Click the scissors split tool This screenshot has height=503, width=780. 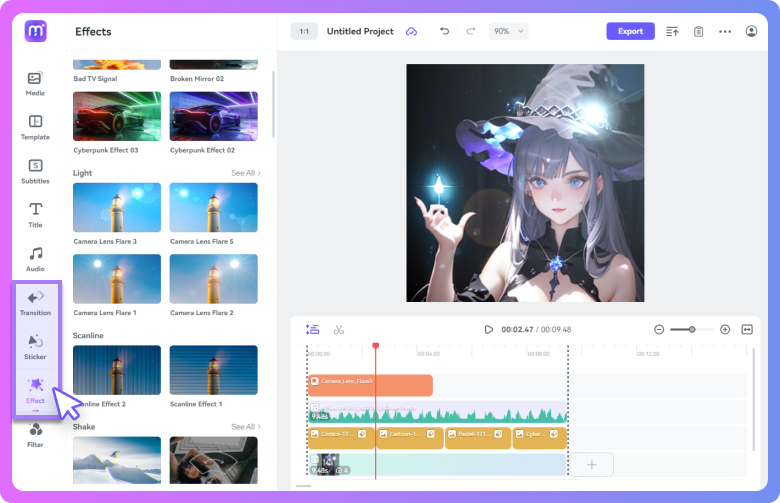click(x=339, y=329)
